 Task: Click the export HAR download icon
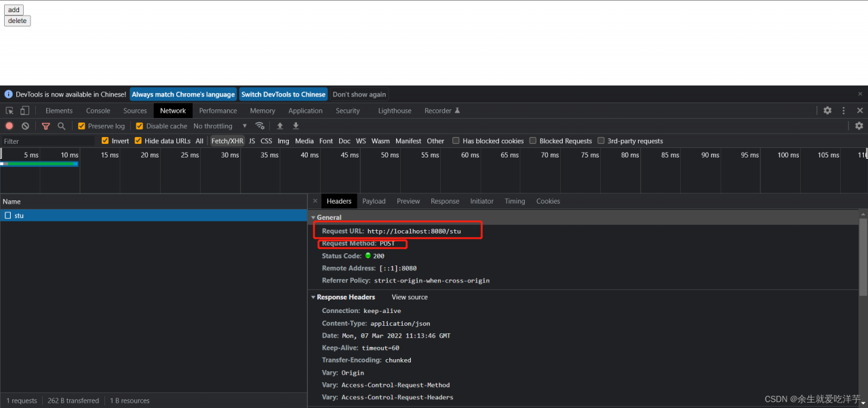point(296,126)
